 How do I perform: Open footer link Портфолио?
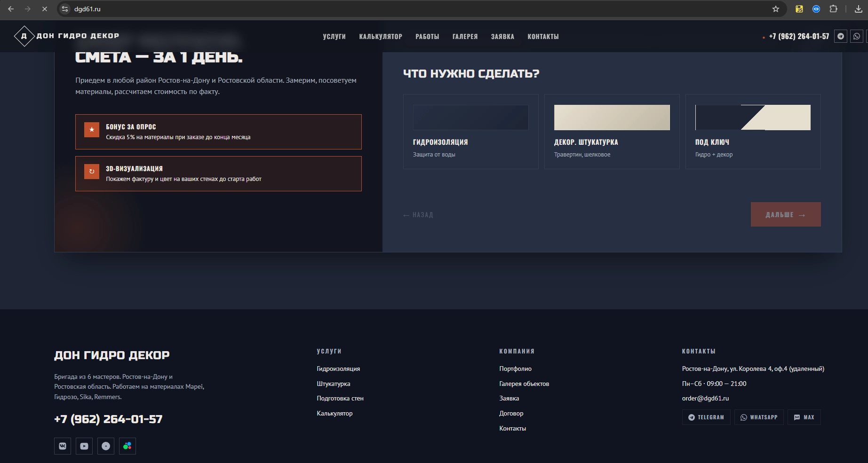[x=516, y=369]
